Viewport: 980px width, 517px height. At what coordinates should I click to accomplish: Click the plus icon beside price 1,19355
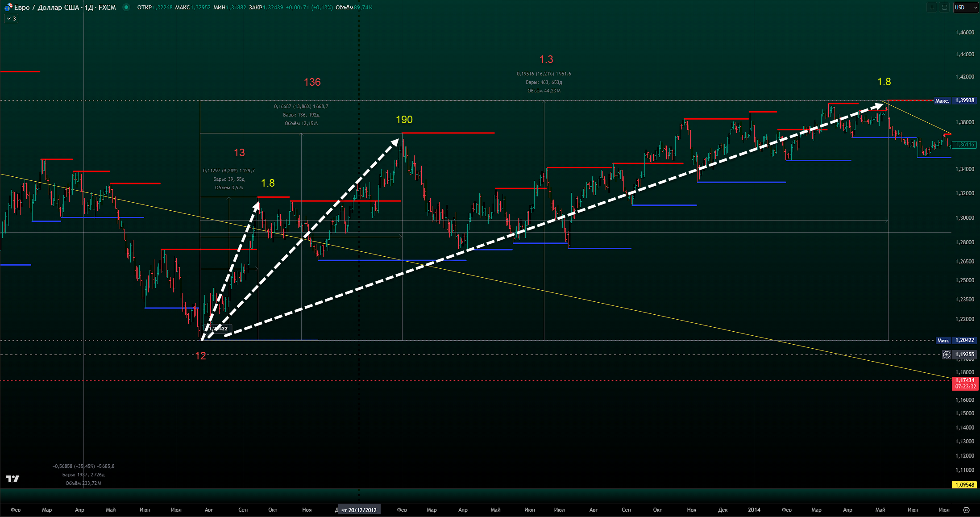click(x=947, y=354)
